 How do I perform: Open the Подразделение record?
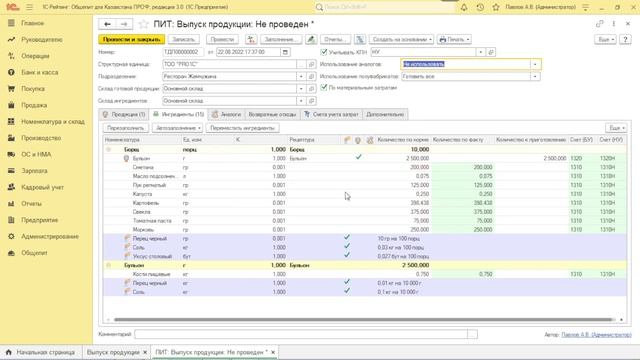point(311,76)
